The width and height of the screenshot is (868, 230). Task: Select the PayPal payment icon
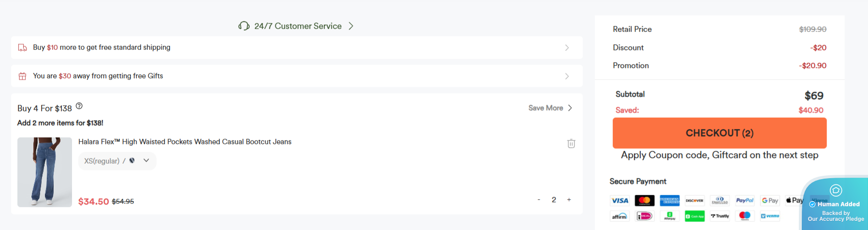pos(745,200)
